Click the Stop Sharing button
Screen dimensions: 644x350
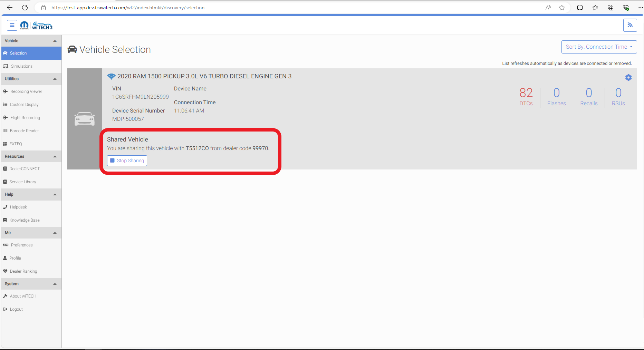pyautogui.click(x=127, y=161)
